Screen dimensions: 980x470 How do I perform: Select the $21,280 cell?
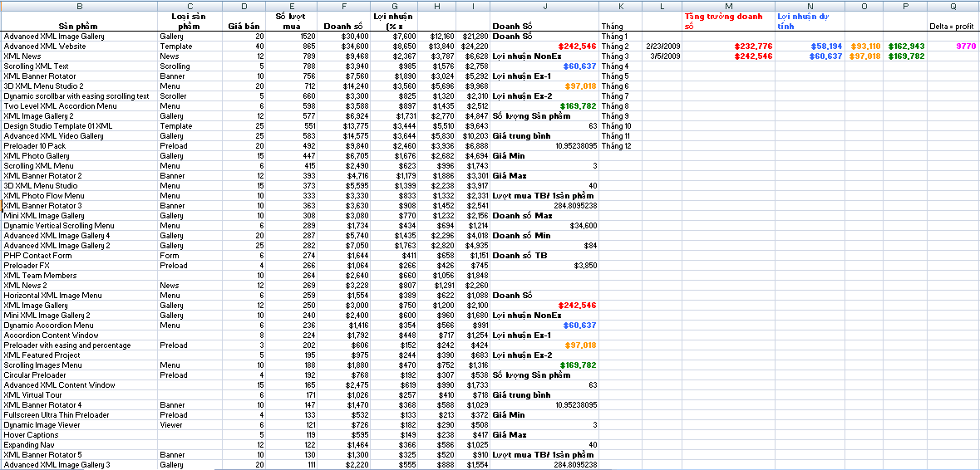click(x=475, y=37)
